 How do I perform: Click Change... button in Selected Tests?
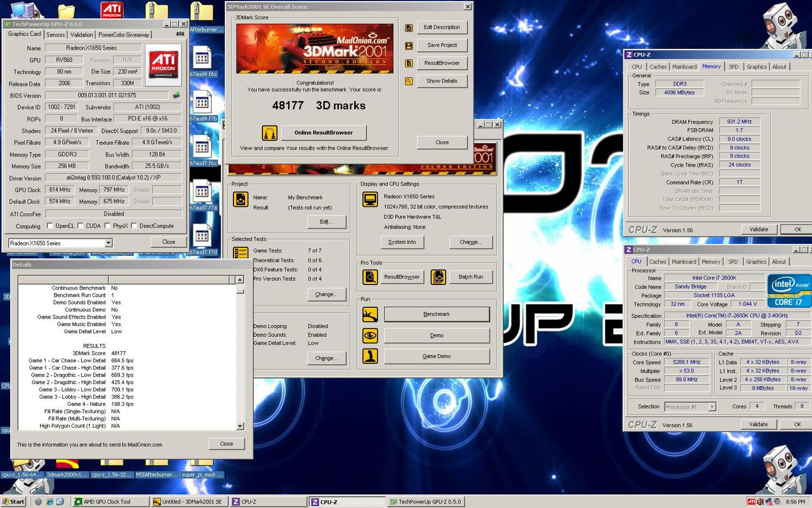(x=326, y=295)
